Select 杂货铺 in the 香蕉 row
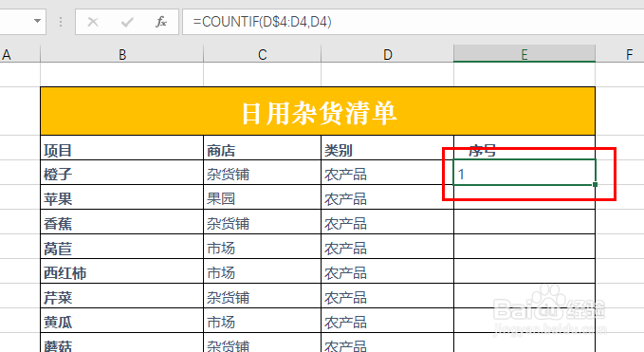 pyautogui.click(x=263, y=222)
